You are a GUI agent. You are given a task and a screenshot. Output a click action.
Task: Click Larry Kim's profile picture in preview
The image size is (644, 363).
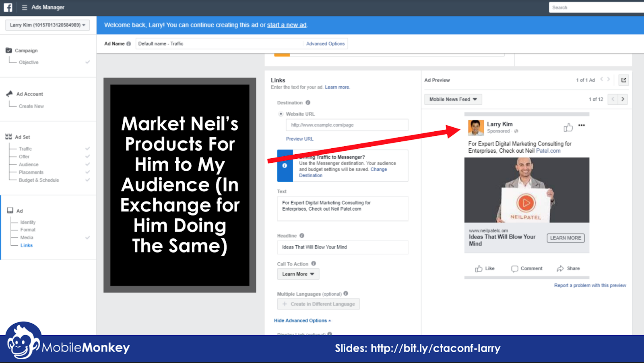tap(476, 128)
